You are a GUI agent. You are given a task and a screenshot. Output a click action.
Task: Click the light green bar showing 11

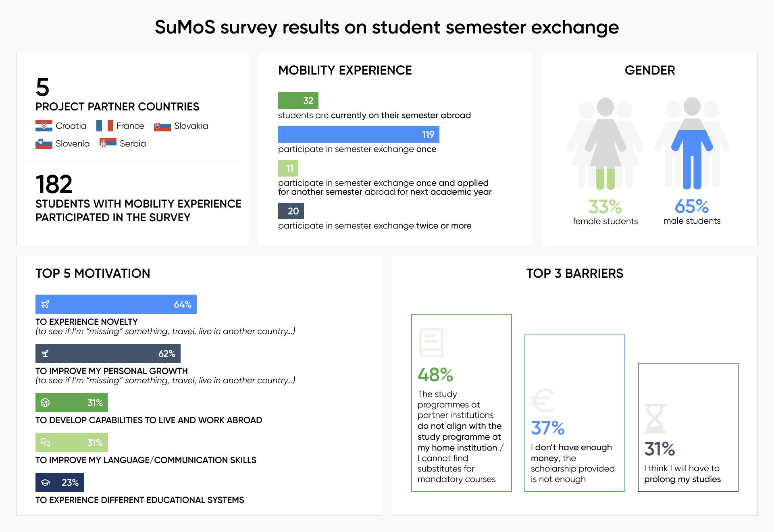pos(288,168)
